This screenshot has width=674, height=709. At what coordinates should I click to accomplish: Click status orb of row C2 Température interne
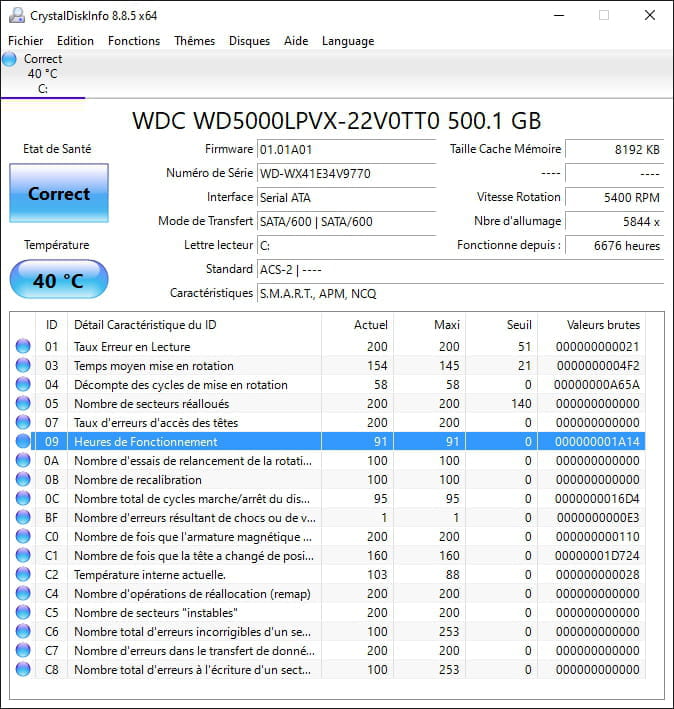click(23, 574)
